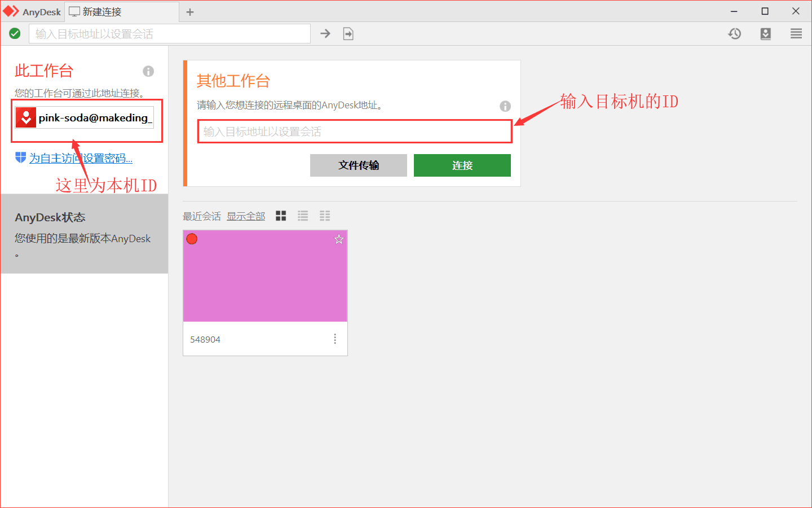Click the target address input field
Viewport: 812px width, 508px height.
pos(354,131)
